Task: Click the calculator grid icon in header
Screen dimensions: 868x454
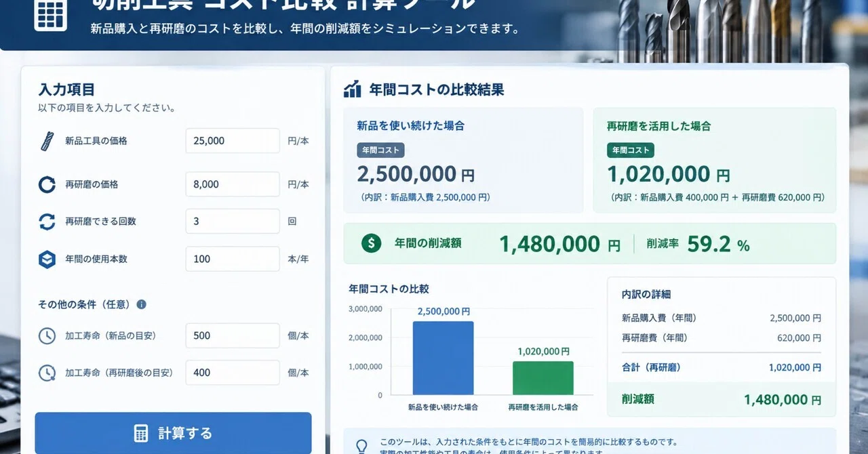Action: click(51, 14)
